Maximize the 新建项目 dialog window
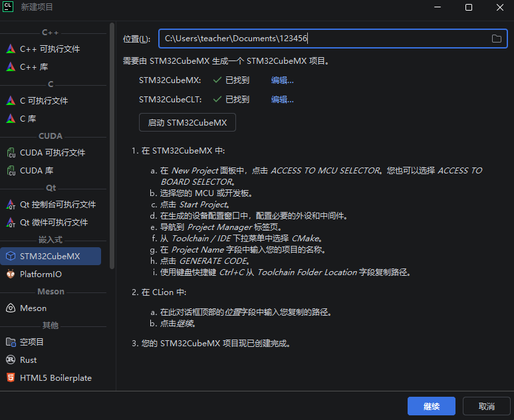 (469, 7)
